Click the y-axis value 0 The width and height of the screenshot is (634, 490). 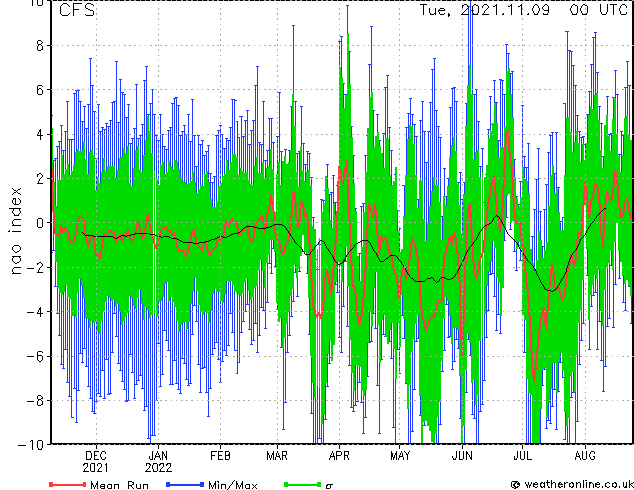[40, 223]
